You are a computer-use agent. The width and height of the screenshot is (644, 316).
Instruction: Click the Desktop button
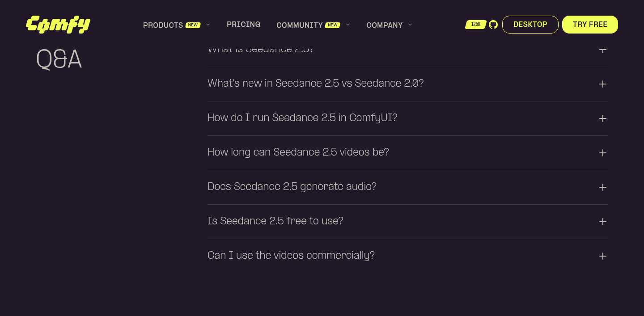pyautogui.click(x=530, y=25)
